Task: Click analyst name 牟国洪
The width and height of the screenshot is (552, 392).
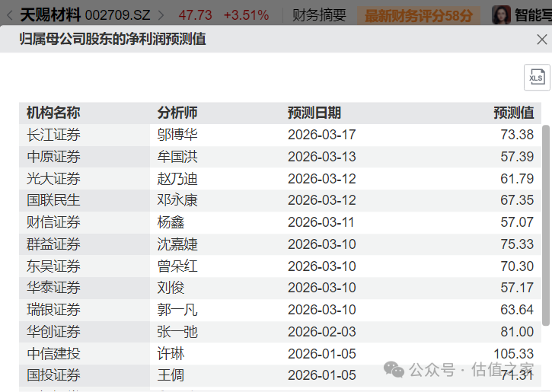Action: coord(177,157)
